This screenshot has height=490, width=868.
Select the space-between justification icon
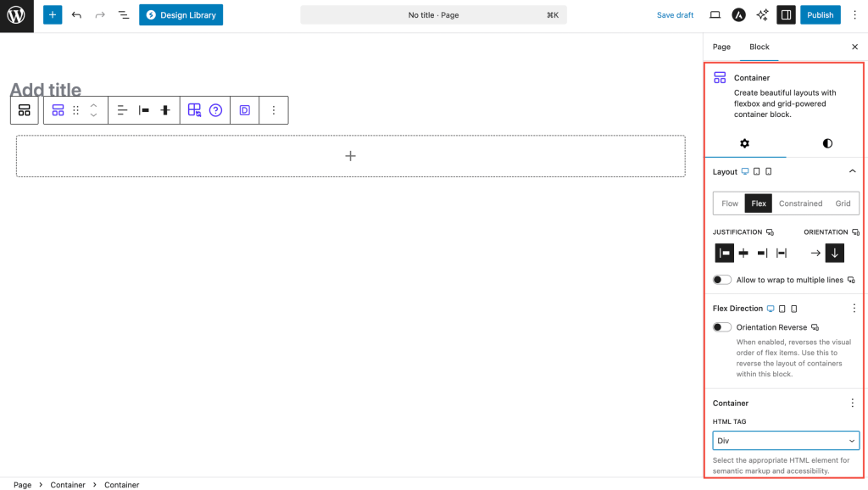click(x=782, y=253)
